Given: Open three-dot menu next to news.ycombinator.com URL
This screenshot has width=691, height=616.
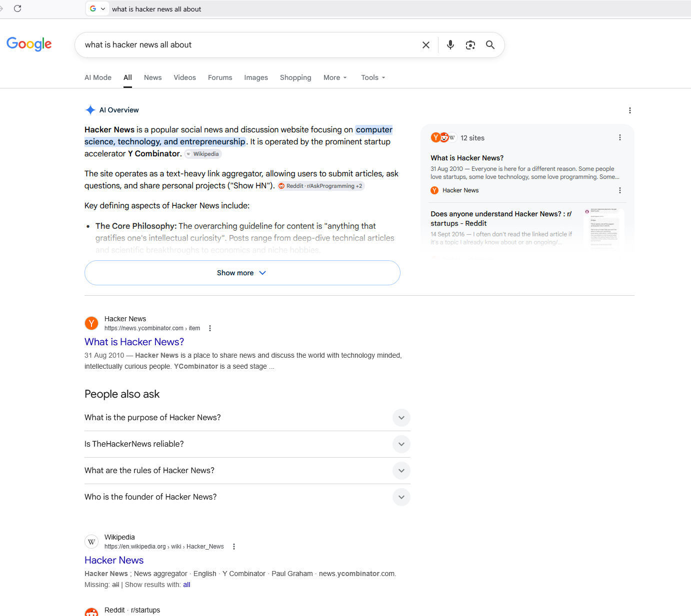Looking at the screenshot, I should tap(210, 328).
